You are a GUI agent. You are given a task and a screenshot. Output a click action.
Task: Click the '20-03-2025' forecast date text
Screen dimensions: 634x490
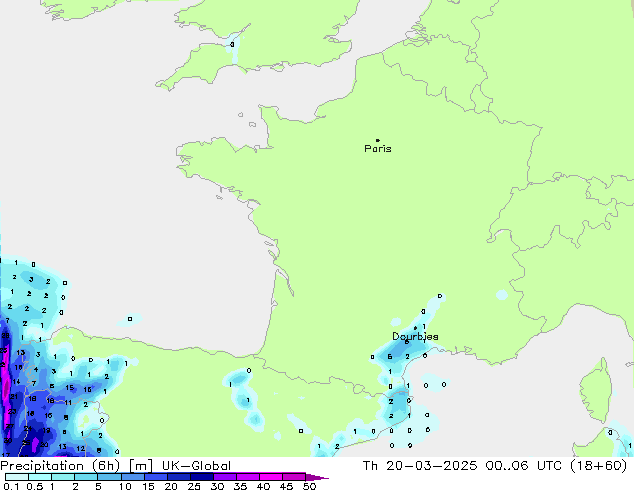(x=431, y=466)
